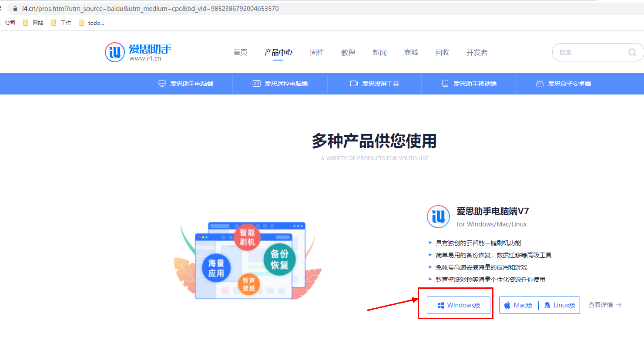Switch to the 爱思盒子安卓端 tab
644x344 pixels.
pos(563,84)
